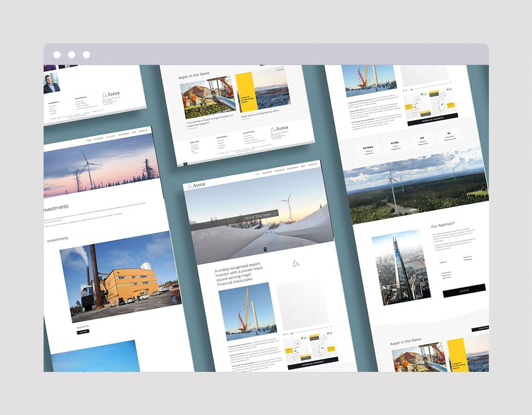Click the 'A widely recognised expert investor' headline
The height and width of the screenshot is (415, 532).
pos(238,274)
